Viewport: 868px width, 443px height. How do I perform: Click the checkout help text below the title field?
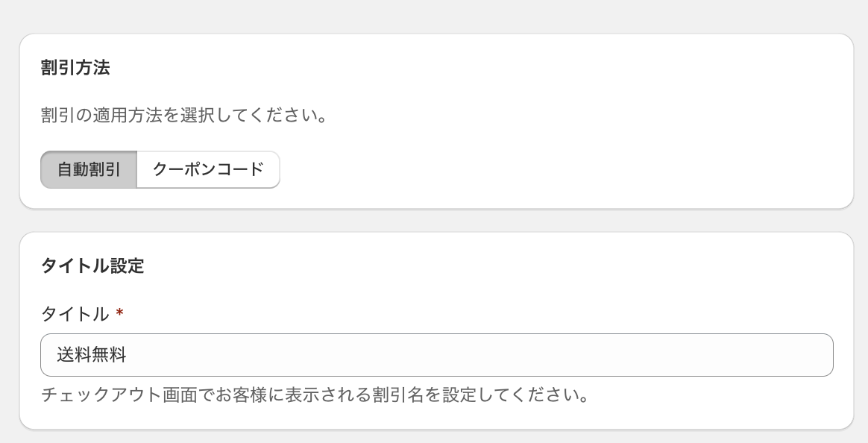coord(315,394)
